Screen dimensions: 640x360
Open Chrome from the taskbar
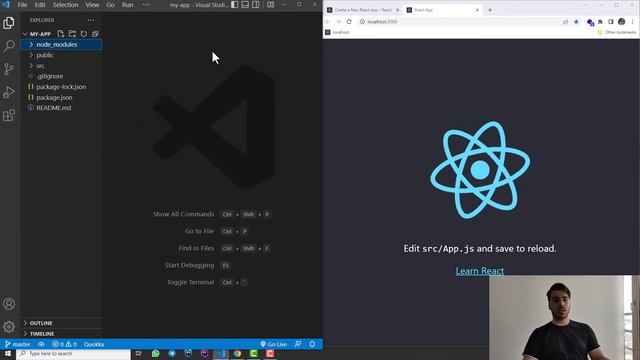237,353
